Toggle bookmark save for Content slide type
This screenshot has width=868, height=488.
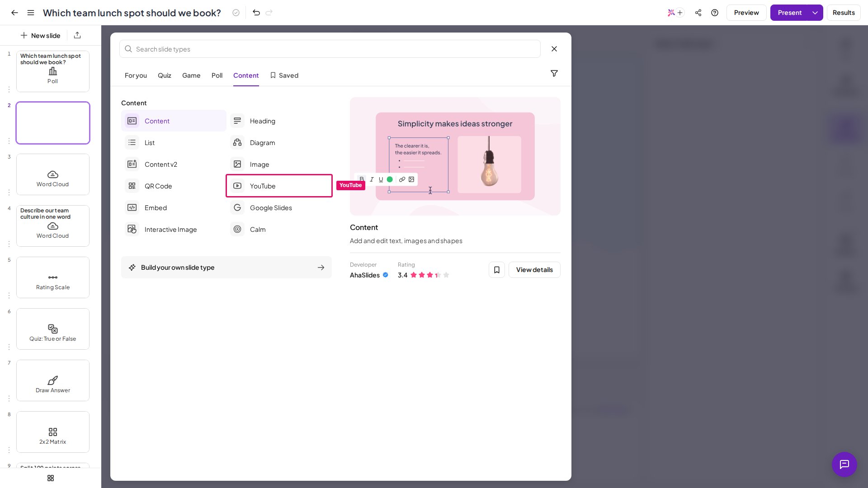pyautogui.click(x=496, y=270)
